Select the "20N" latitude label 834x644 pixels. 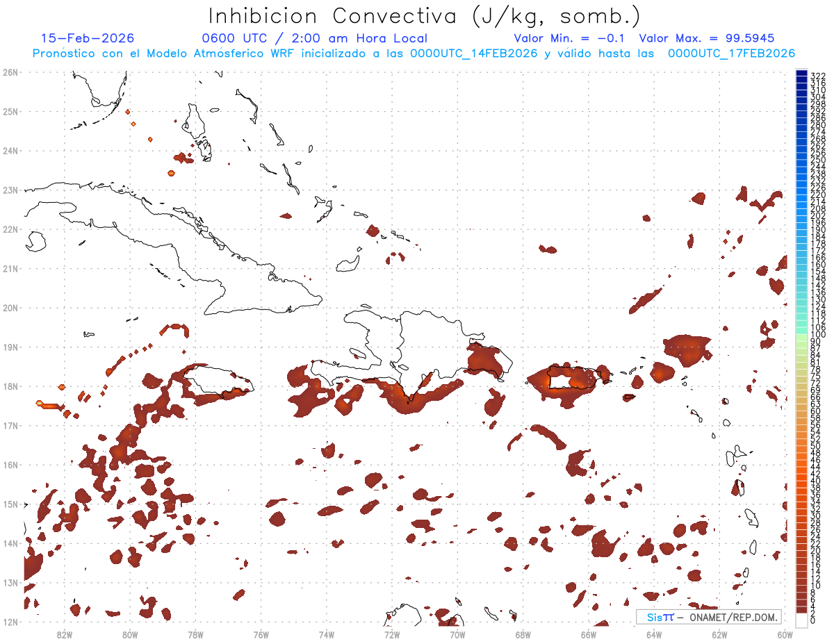pyautogui.click(x=10, y=307)
